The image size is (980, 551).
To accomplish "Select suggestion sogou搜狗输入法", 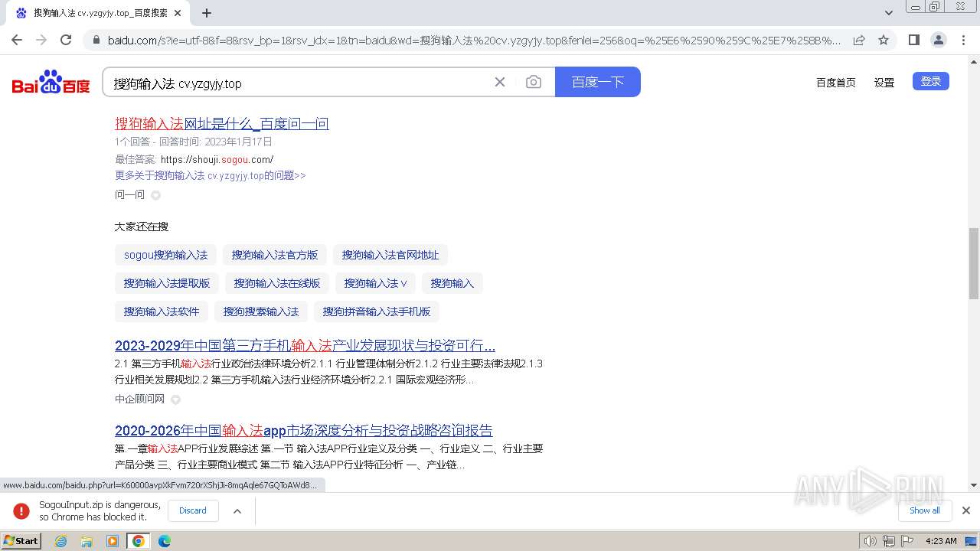I will click(x=166, y=255).
